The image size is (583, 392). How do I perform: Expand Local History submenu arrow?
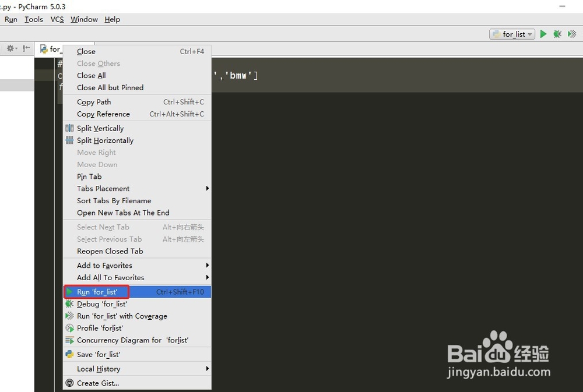[x=208, y=369]
